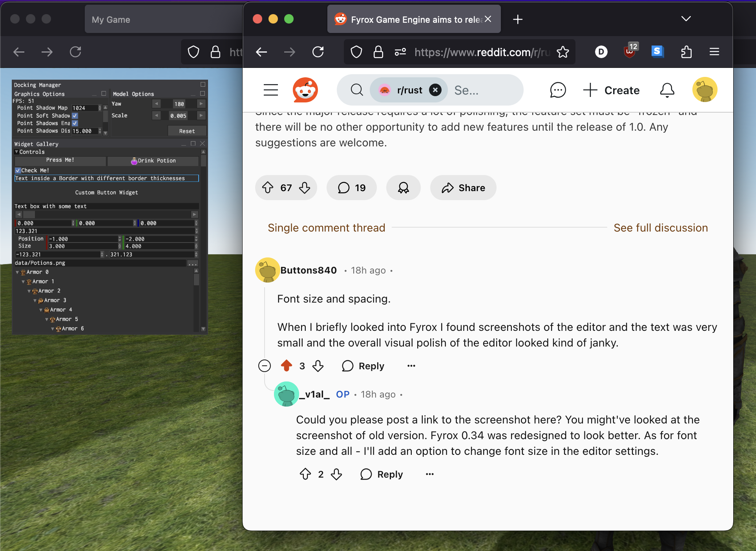Close the Widget Gallery panel
The height and width of the screenshot is (551, 756).
[x=203, y=144]
